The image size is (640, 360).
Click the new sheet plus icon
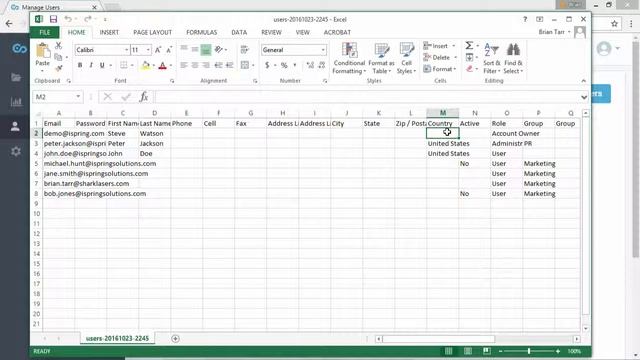[x=176, y=338]
